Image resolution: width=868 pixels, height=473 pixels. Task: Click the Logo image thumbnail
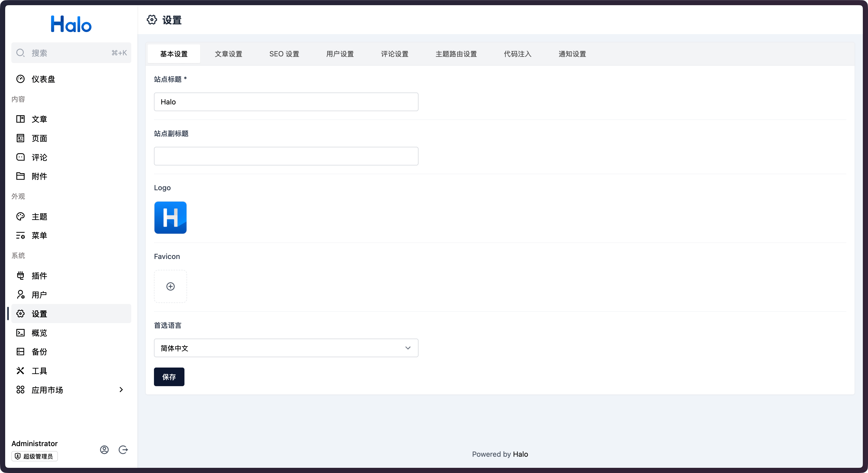click(x=171, y=217)
